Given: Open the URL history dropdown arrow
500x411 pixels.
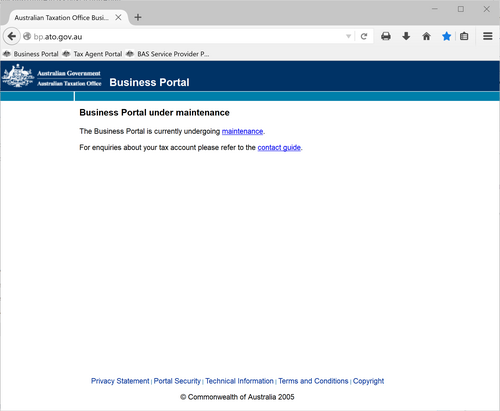Looking at the screenshot, I should [x=348, y=36].
